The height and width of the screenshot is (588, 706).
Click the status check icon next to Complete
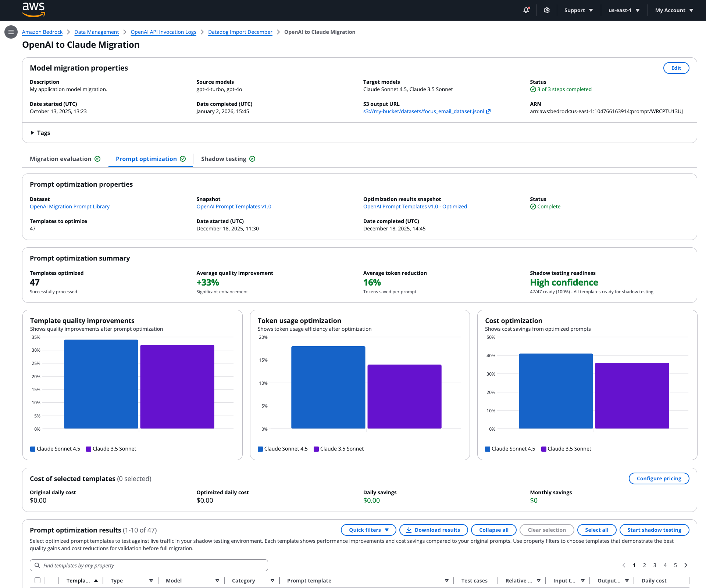coord(533,207)
